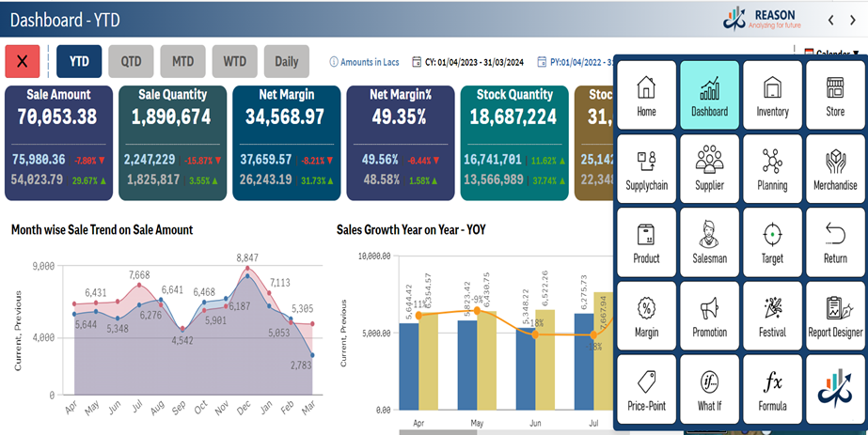Launch the Report Designer icon

coord(834,315)
